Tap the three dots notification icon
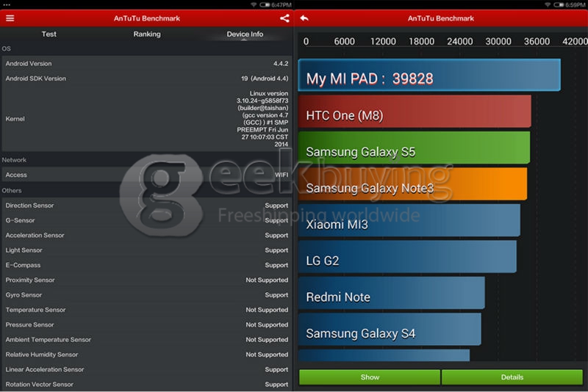 pyautogui.click(x=7, y=5)
